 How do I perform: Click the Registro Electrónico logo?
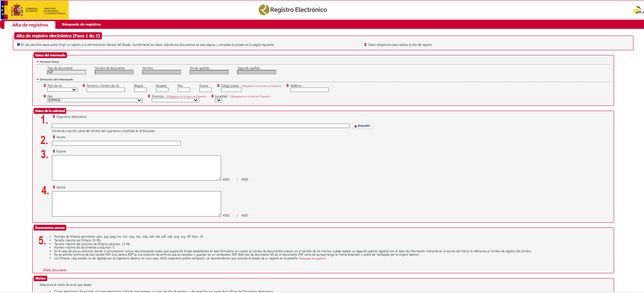293,10
